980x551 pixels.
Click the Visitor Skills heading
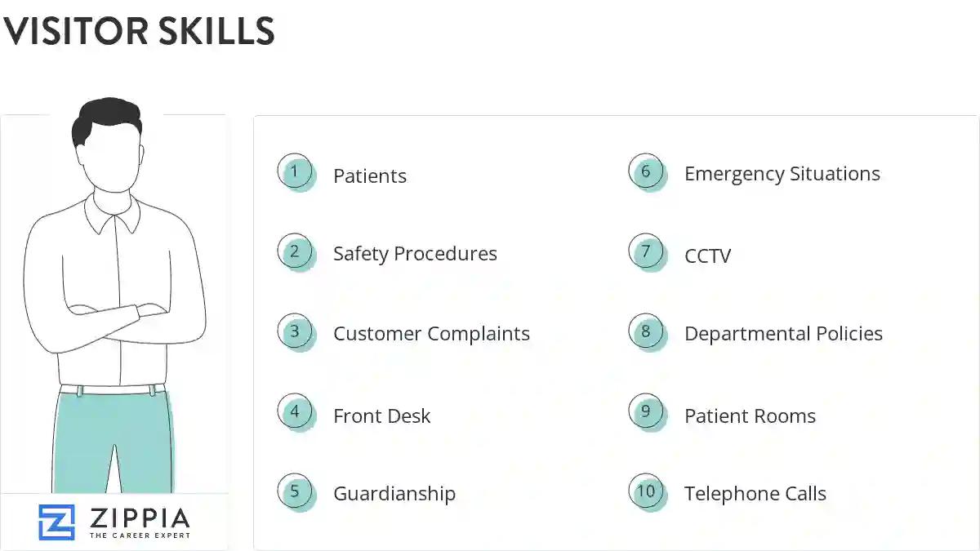139,31
